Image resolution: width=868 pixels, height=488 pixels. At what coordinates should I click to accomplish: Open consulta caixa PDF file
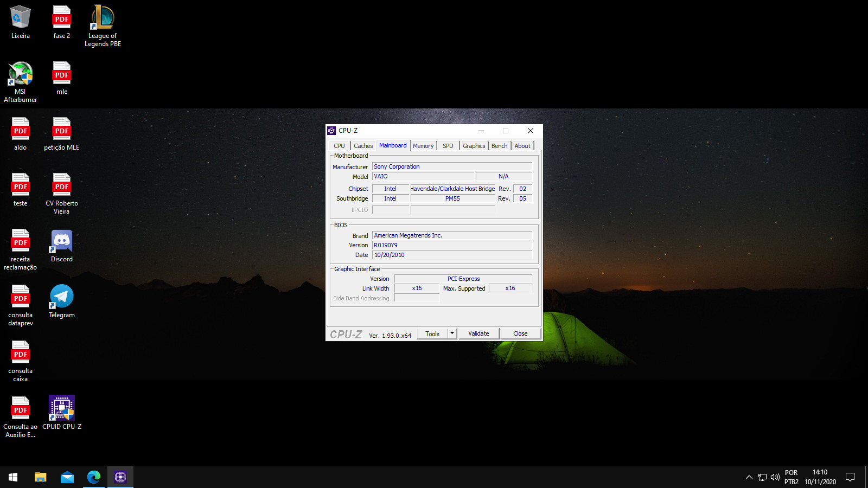click(21, 361)
